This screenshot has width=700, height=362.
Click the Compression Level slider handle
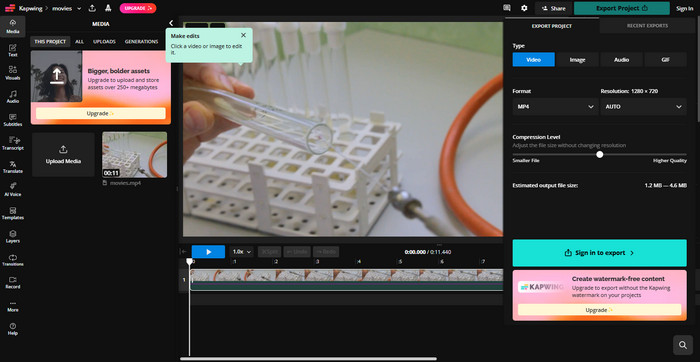[x=600, y=154]
